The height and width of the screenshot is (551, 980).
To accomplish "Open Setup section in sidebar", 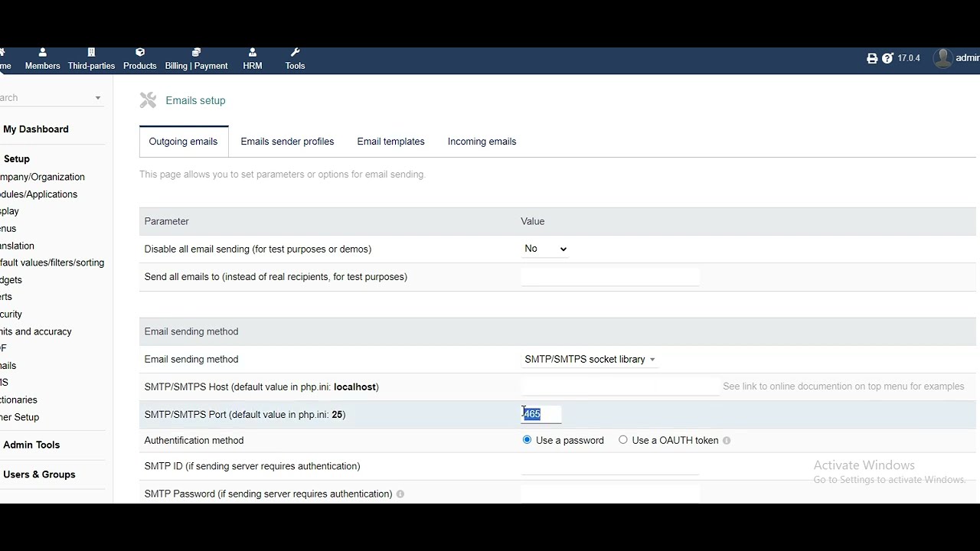I will tap(17, 159).
